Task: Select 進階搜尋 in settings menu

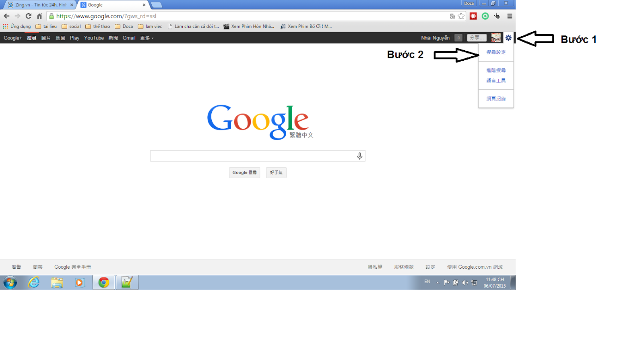Action: 496,70
